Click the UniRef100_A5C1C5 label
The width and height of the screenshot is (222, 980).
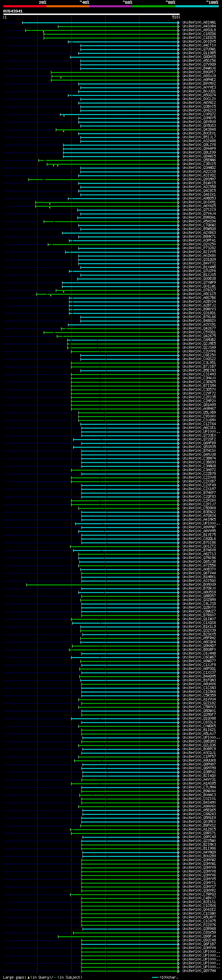(199, 294)
